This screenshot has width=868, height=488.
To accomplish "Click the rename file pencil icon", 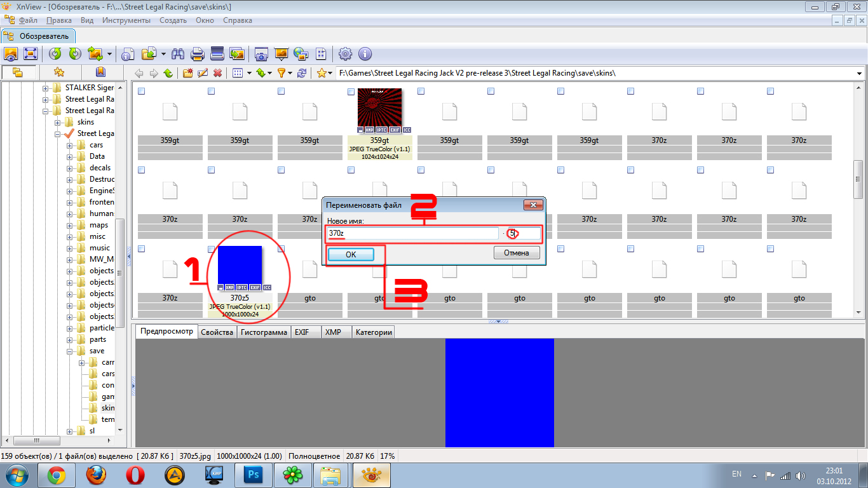I will click(x=203, y=73).
